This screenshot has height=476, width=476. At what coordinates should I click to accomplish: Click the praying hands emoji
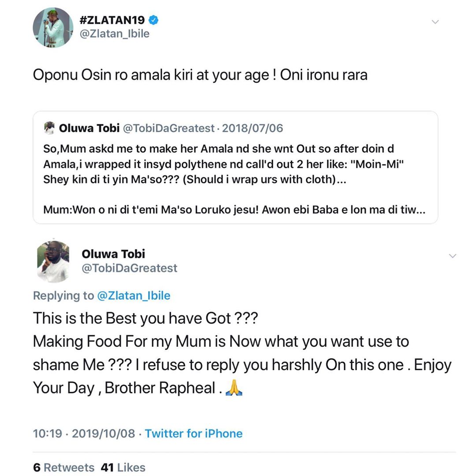(x=234, y=388)
